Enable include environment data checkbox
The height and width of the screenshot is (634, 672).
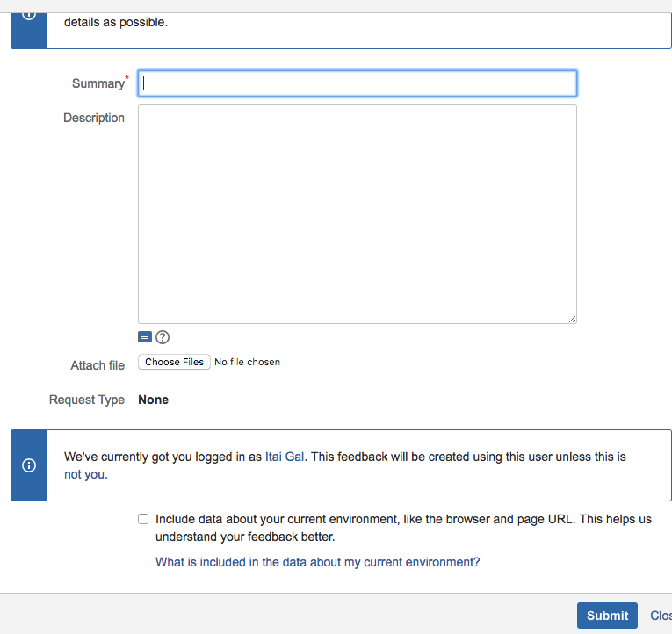tap(143, 519)
